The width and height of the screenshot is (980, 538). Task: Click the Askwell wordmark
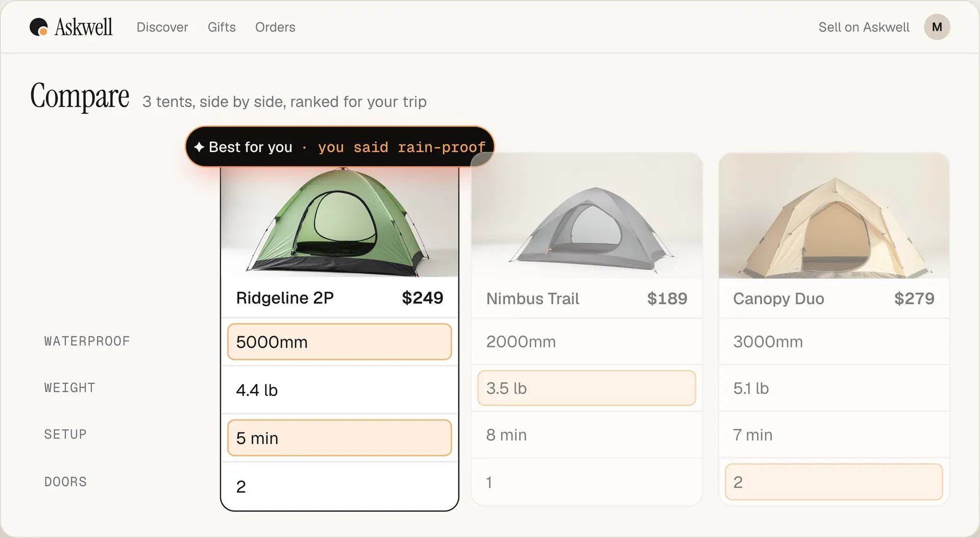(84, 27)
